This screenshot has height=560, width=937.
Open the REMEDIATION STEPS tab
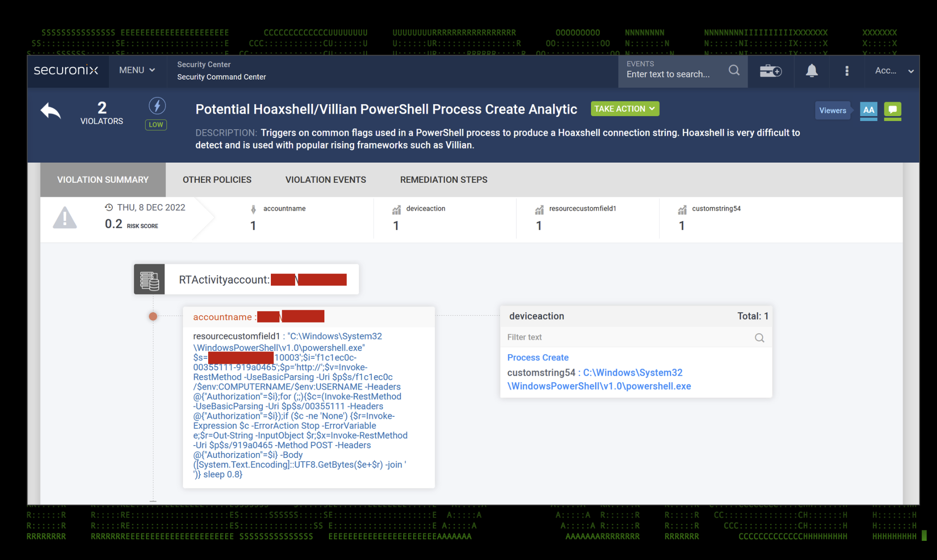(x=443, y=180)
